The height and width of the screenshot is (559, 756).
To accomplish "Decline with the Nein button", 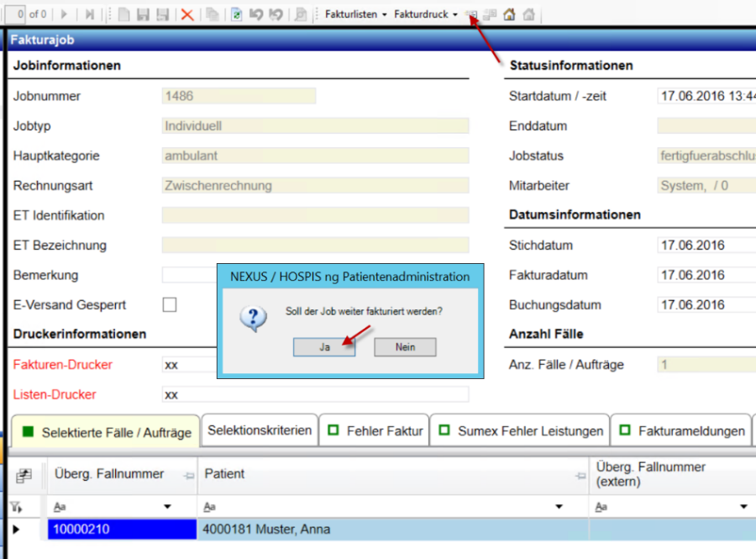I will (405, 347).
